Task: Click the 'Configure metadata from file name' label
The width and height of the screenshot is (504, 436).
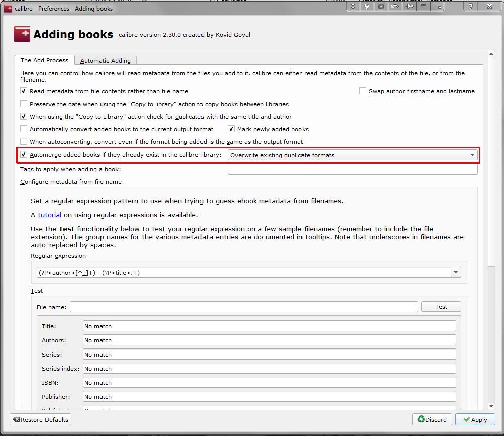Action: click(71, 182)
